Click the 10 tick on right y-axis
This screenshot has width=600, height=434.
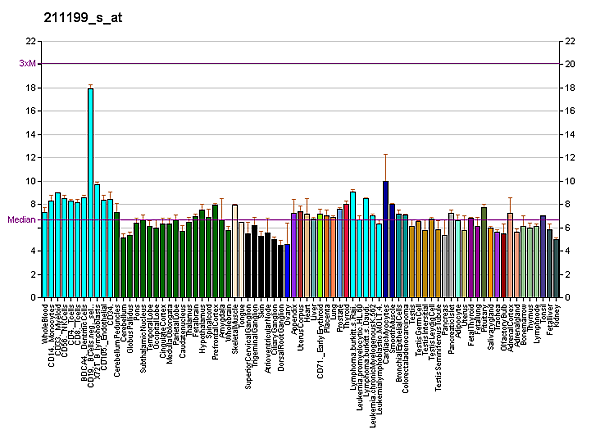point(569,181)
